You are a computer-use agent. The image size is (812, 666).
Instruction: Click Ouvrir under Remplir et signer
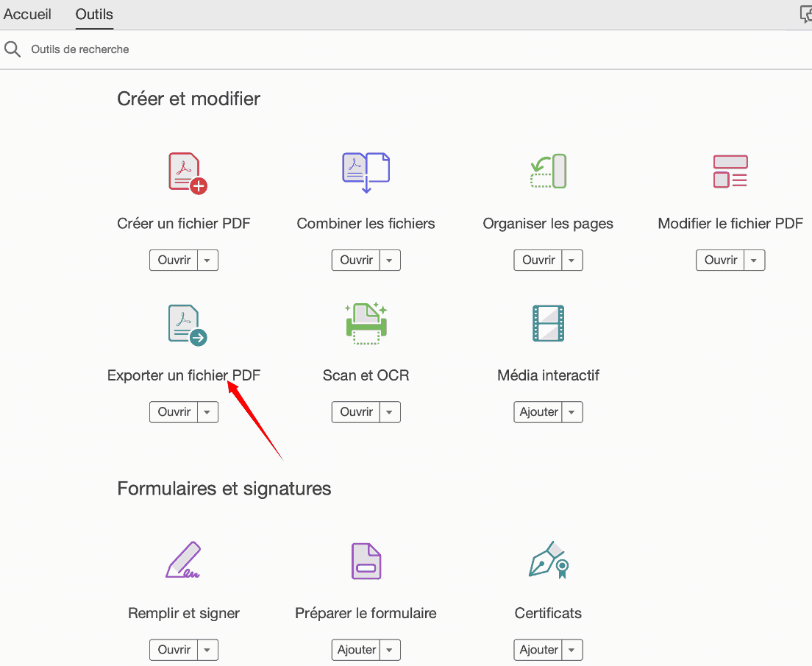click(174, 650)
